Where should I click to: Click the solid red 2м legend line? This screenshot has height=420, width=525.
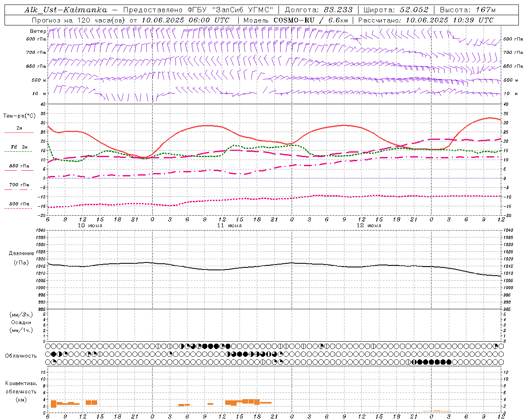point(19,132)
